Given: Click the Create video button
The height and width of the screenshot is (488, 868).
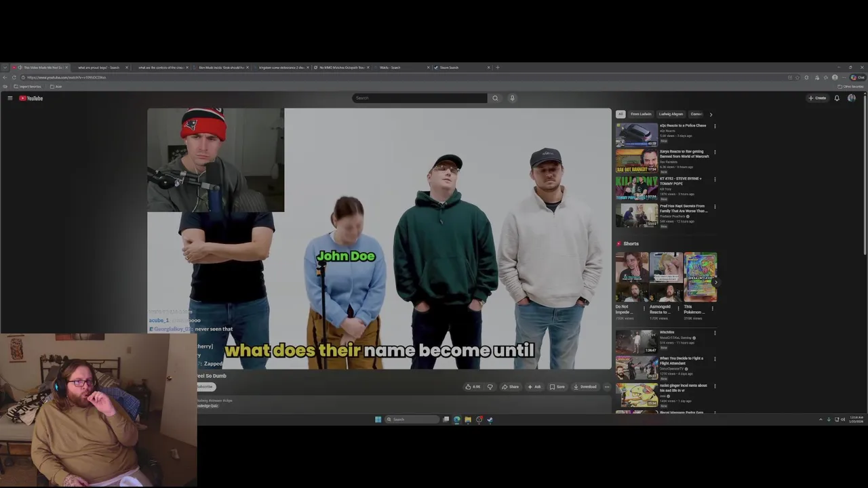Looking at the screenshot, I should coord(817,98).
